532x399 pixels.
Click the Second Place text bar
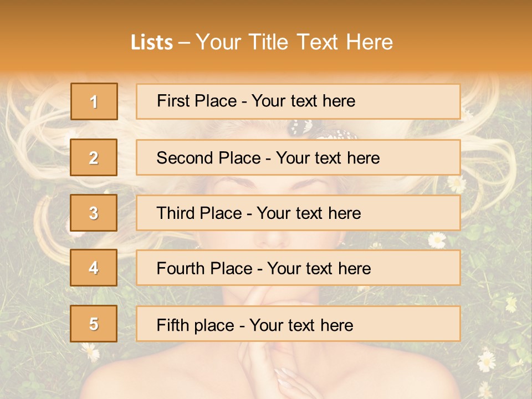tap(298, 157)
